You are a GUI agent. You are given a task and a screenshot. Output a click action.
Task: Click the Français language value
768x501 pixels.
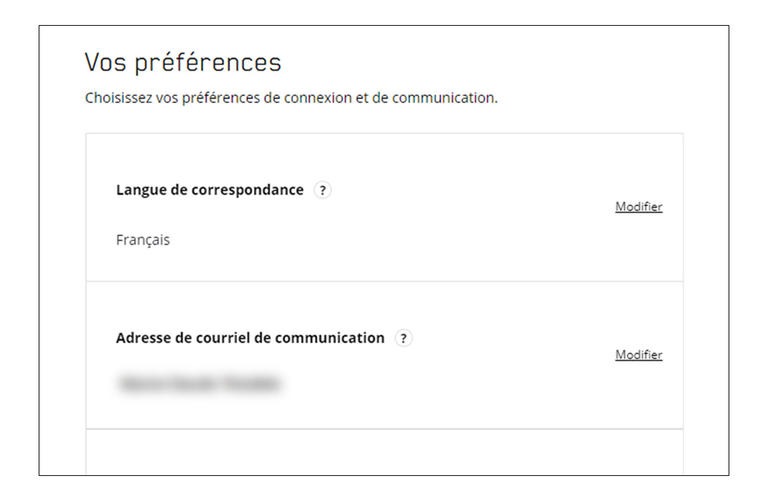click(143, 240)
